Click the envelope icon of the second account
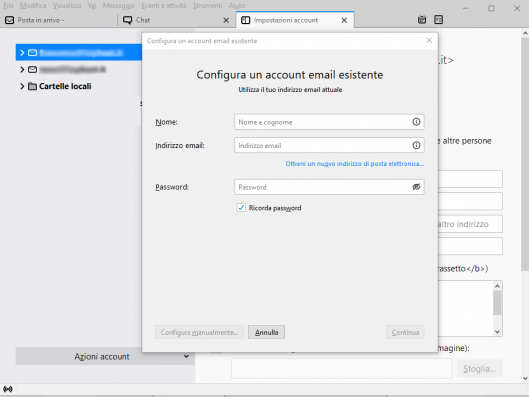The width and height of the screenshot is (529, 397). 32,69
